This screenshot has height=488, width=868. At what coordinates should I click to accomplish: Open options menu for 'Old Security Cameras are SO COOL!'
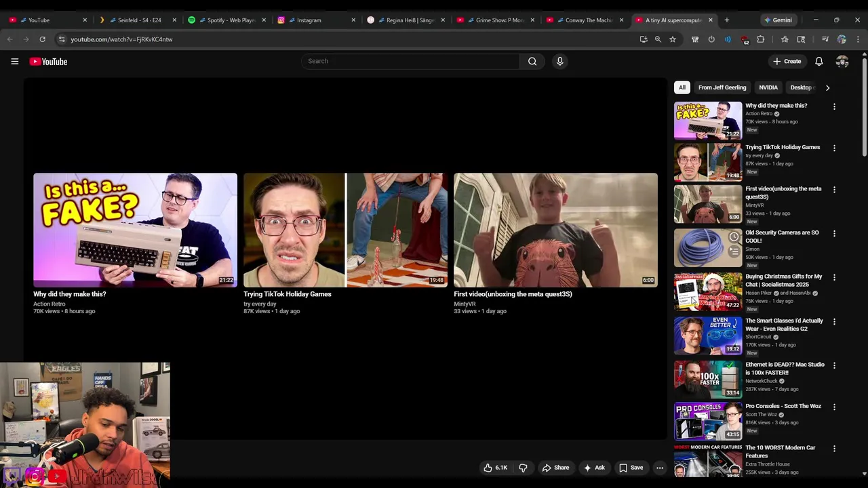(x=834, y=233)
